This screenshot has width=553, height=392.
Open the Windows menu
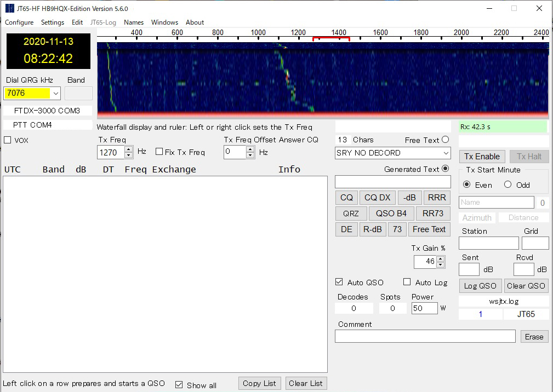[x=165, y=22]
